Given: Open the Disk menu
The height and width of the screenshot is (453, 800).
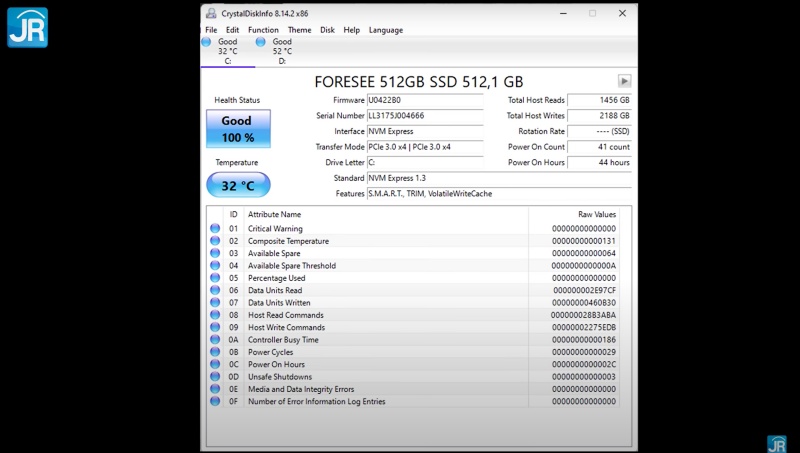Looking at the screenshot, I should tap(327, 30).
